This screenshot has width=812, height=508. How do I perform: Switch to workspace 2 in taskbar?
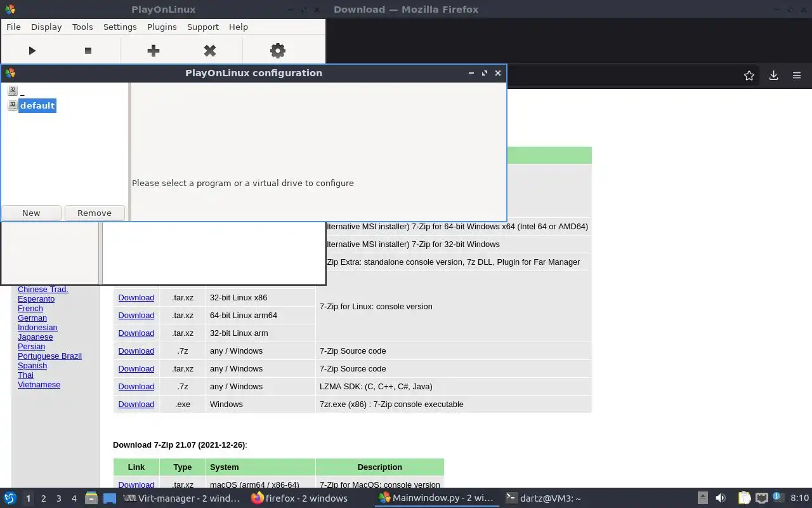(x=43, y=498)
